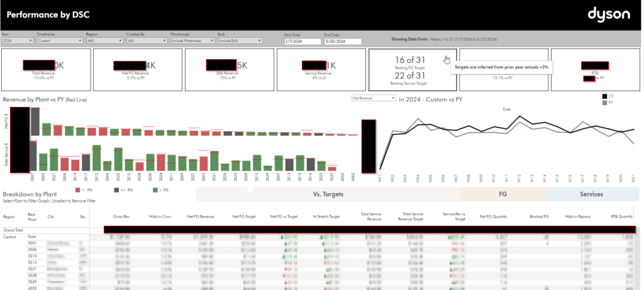Viewport: 644px width, 290px height.
Task: Expand the Timeframe dropdown set to Custom
Action: [x=59, y=41]
